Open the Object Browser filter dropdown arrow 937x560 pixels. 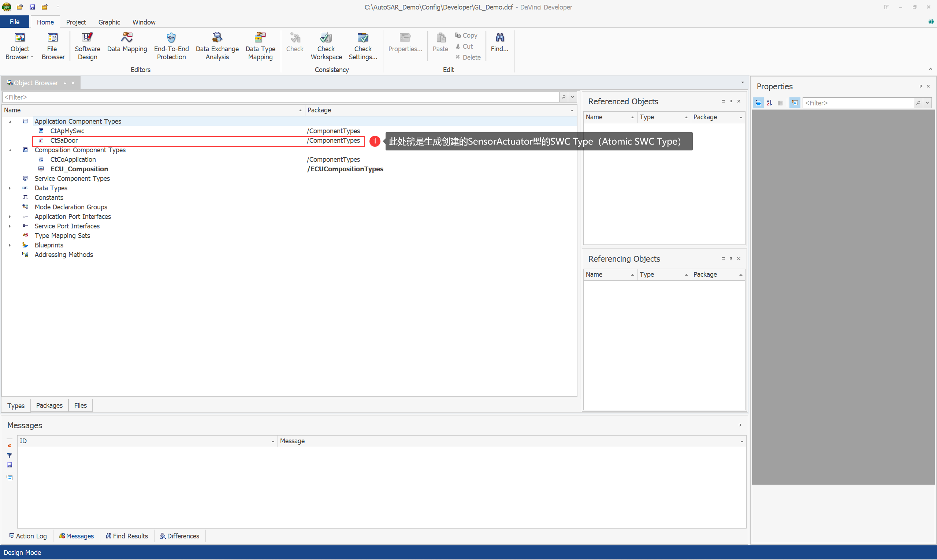572,97
